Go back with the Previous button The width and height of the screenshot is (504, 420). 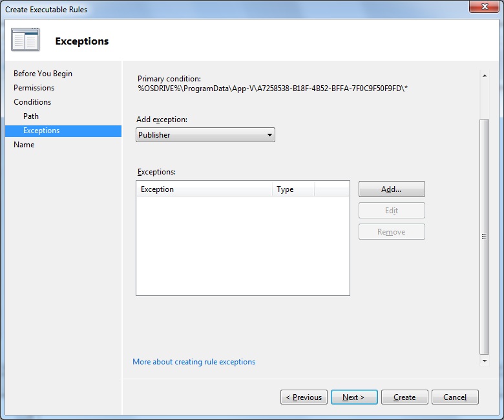point(304,397)
